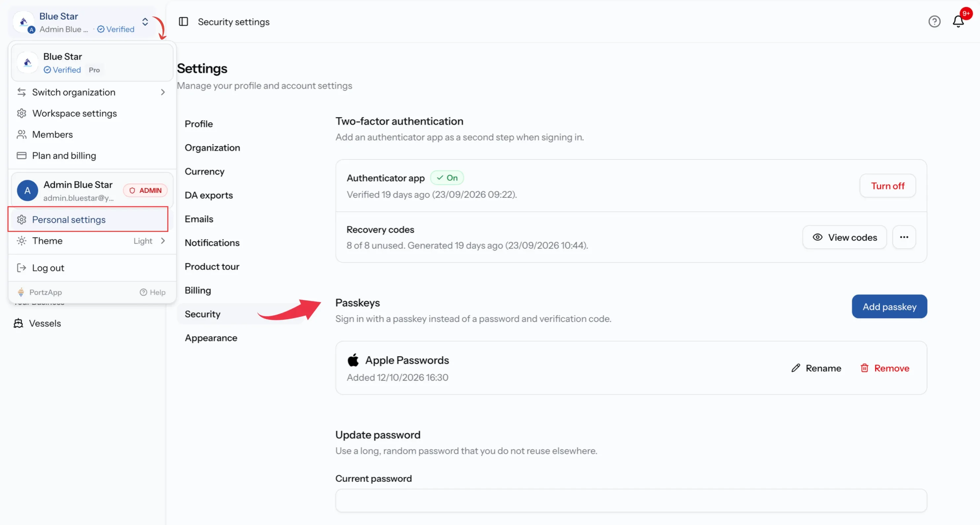Open the notifications bell
The width and height of the screenshot is (980, 525).
(x=958, y=22)
